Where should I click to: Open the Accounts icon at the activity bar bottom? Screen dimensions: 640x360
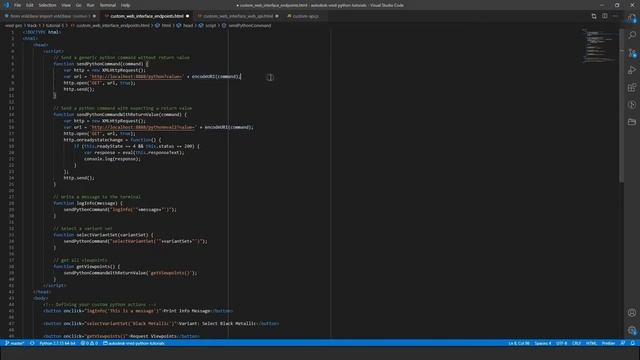632,313
